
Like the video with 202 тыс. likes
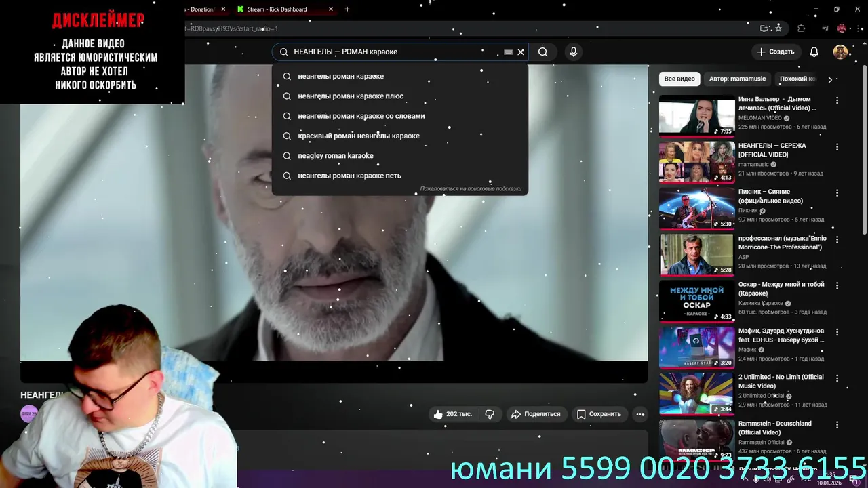[x=453, y=414]
